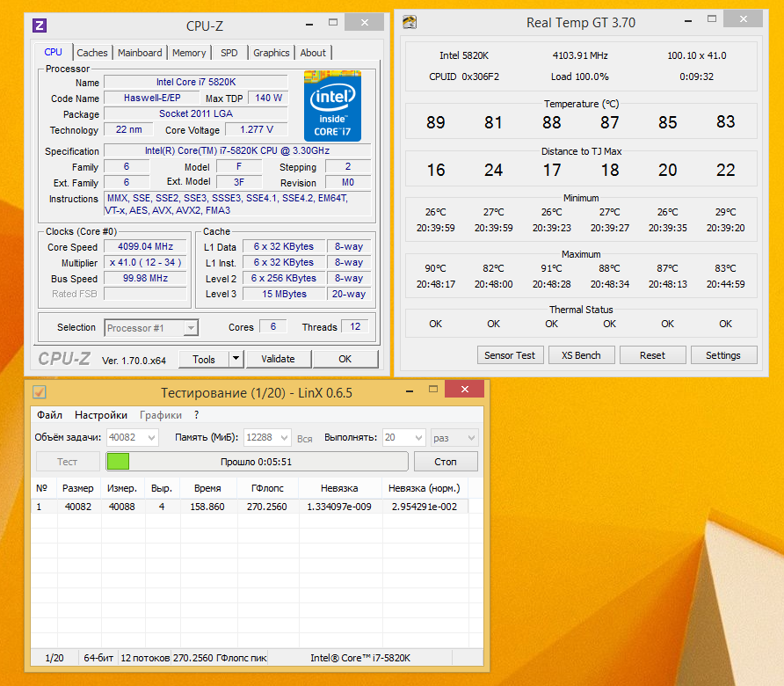Image resolution: width=784 pixels, height=686 pixels.
Task: Open the Графики menu in LinX
Action: coord(161,415)
